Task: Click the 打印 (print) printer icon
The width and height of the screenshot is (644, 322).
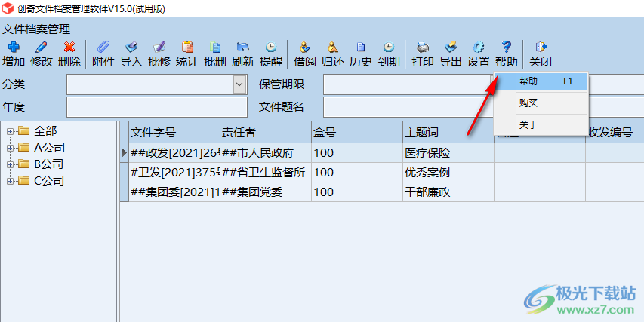Action: click(423, 48)
